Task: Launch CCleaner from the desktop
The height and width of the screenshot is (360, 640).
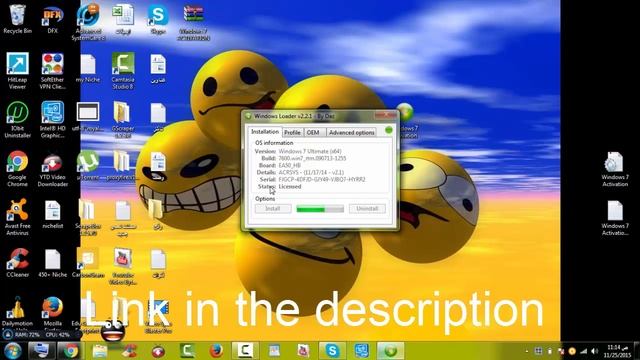Action: pyautogui.click(x=17, y=263)
